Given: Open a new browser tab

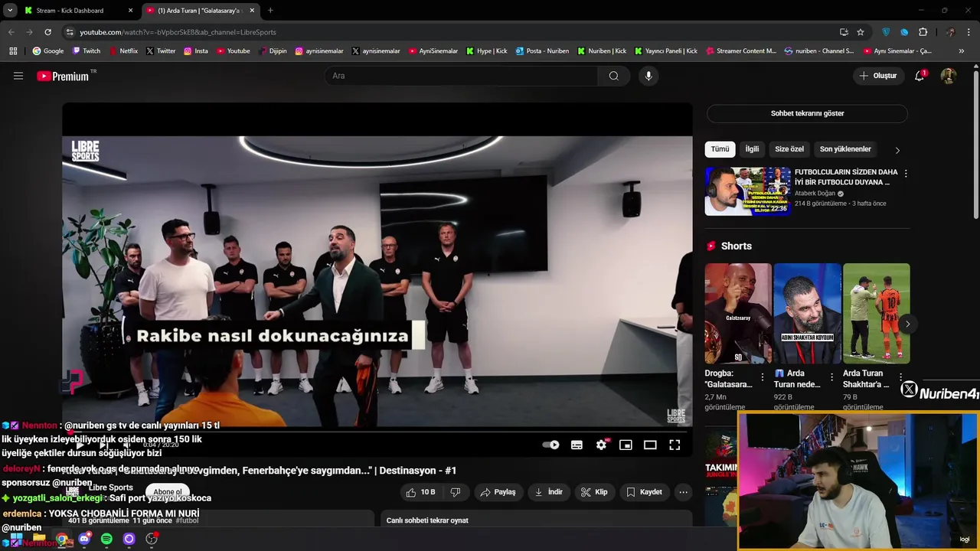Looking at the screenshot, I should pyautogui.click(x=270, y=11).
